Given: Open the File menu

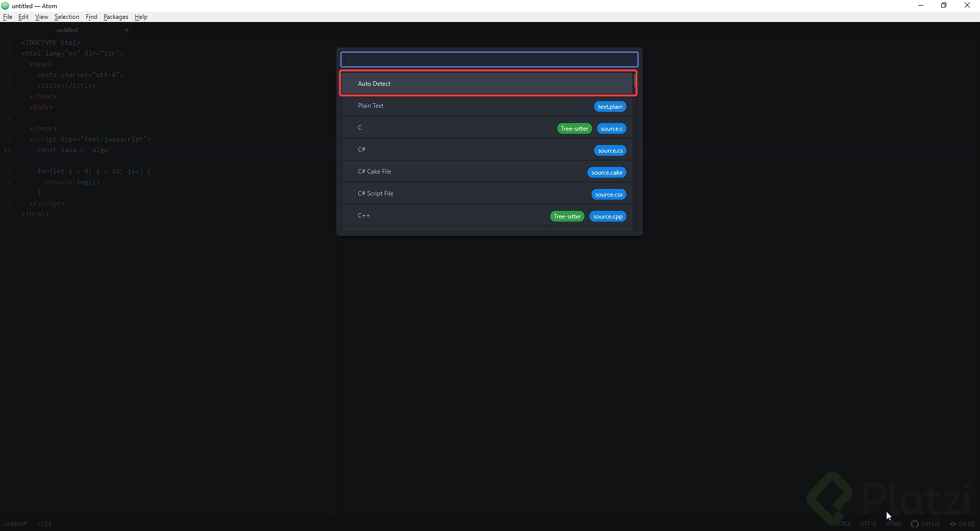Looking at the screenshot, I should 8,17.
